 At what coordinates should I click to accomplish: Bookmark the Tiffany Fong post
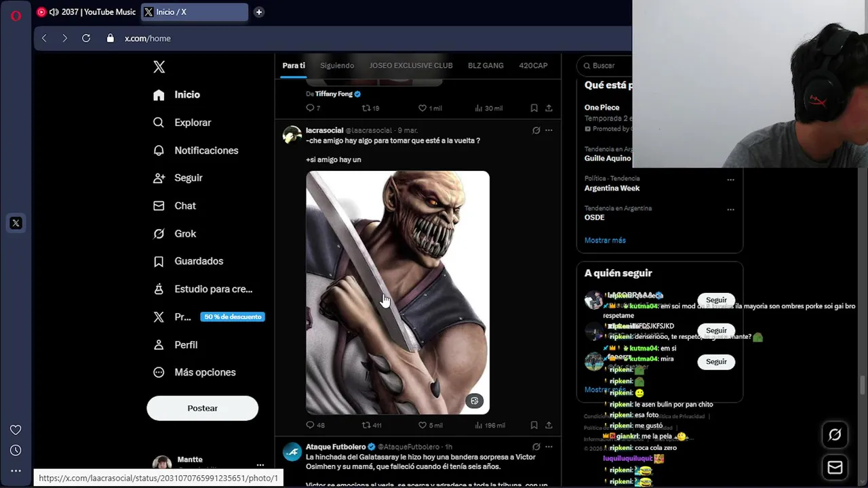534,108
